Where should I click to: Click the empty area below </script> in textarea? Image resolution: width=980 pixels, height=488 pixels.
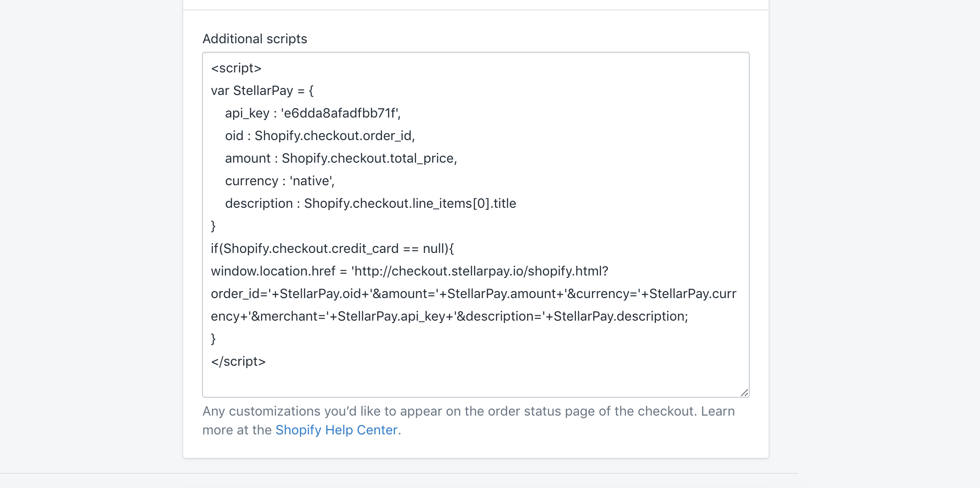click(470, 382)
